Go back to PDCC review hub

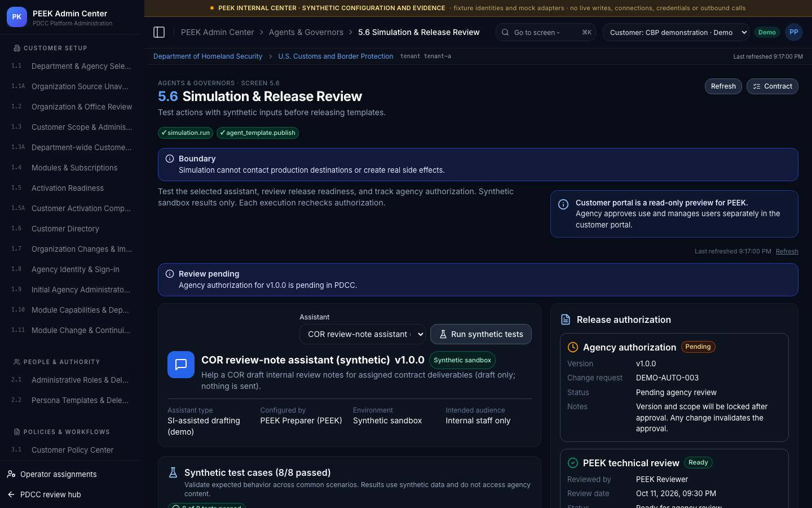pos(51,494)
